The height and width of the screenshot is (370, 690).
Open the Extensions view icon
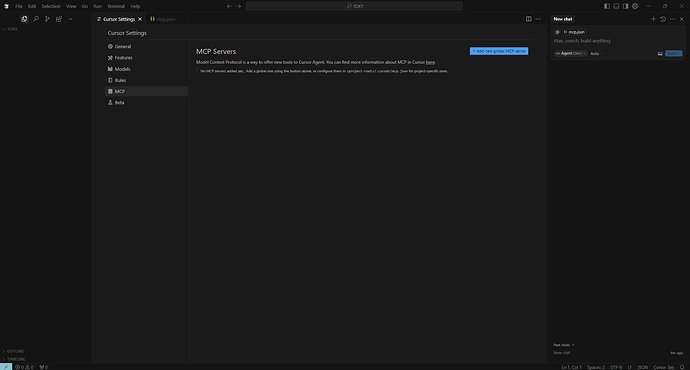pos(59,19)
